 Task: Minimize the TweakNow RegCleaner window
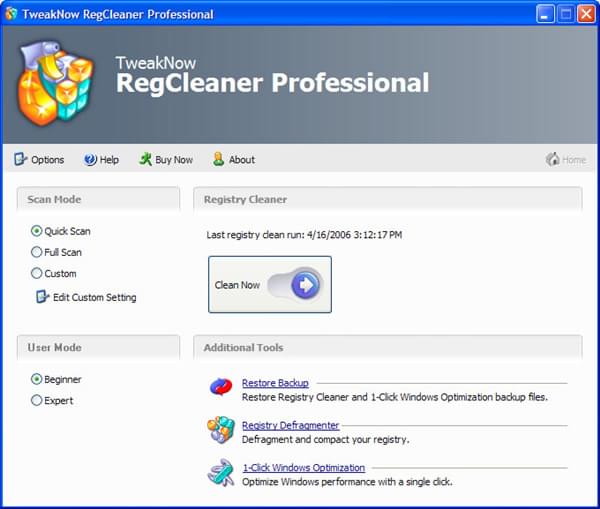[545, 15]
